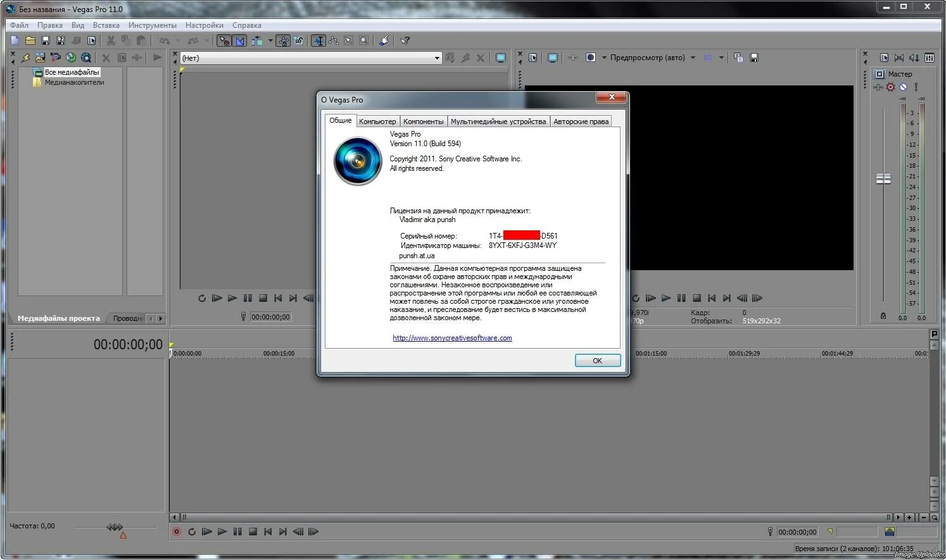Open the Auto Ripple mode dropdown arrow
Screen dimensions: 946x560
pos(270,40)
